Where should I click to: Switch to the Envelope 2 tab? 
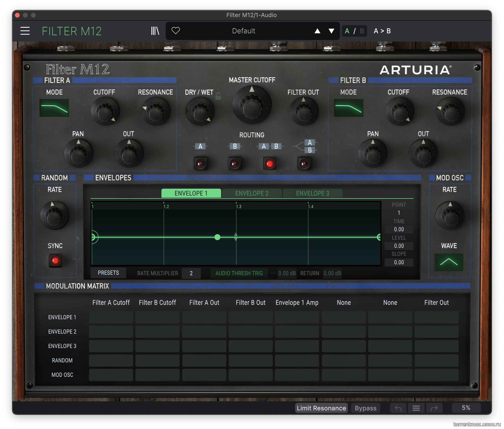pyautogui.click(x=252, y=193)
